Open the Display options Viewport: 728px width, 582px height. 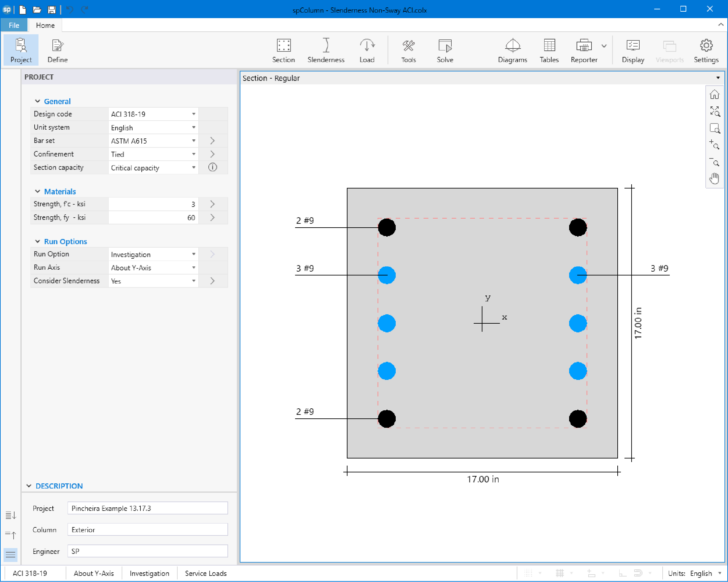coord(633,50)
